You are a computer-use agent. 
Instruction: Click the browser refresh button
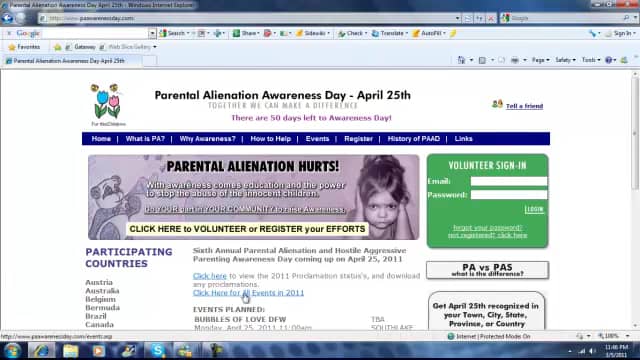[x=480, y=18]
